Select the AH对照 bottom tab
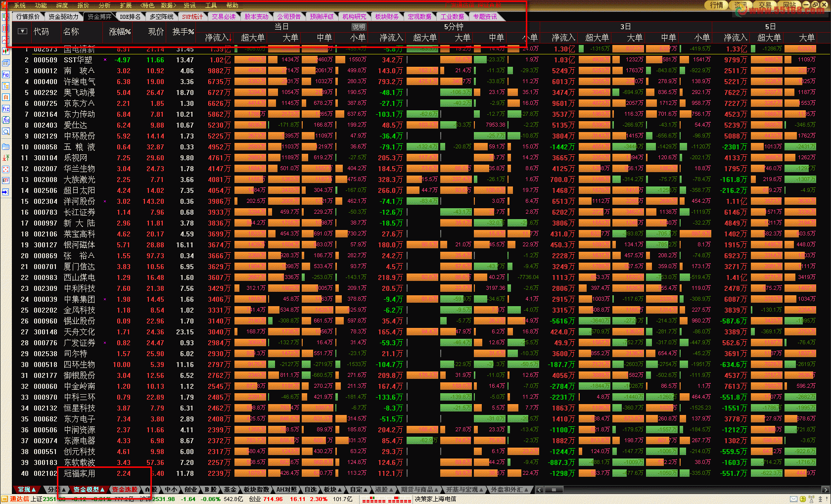 286,489
